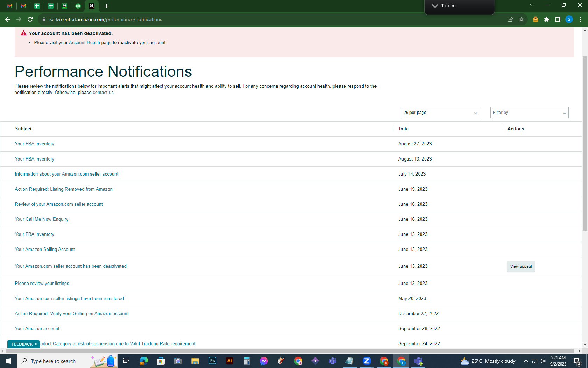
Task: Open the Filter by dropdown
Action: click(x=529, y=113)
